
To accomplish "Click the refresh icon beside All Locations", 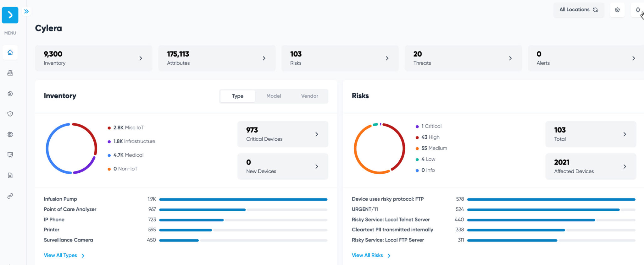I will pos(595,10).
